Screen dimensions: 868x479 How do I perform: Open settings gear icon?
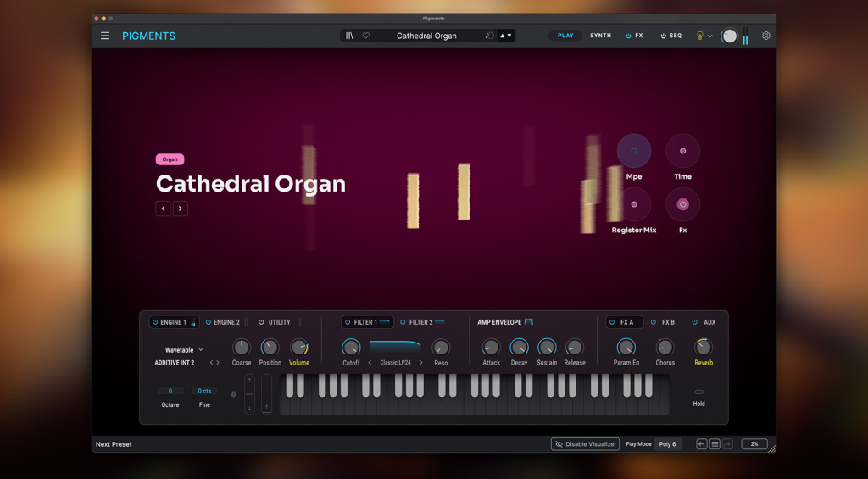(766, 36)
